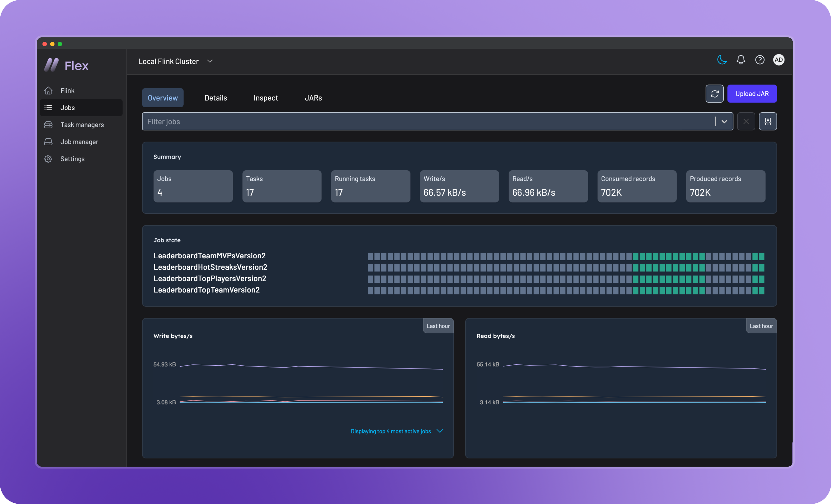This screenshot has height=504, width=831.
Task: Click the Upload JAR button
Action: pyautogui.click(x=752, y=94)
